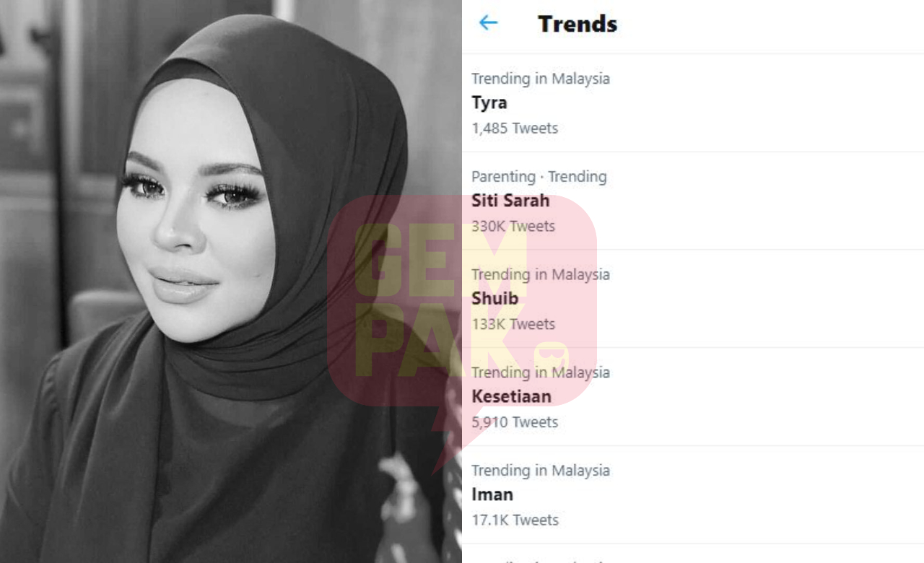
Task: Click the 330K Tweets count
Action: pos(513,227)
